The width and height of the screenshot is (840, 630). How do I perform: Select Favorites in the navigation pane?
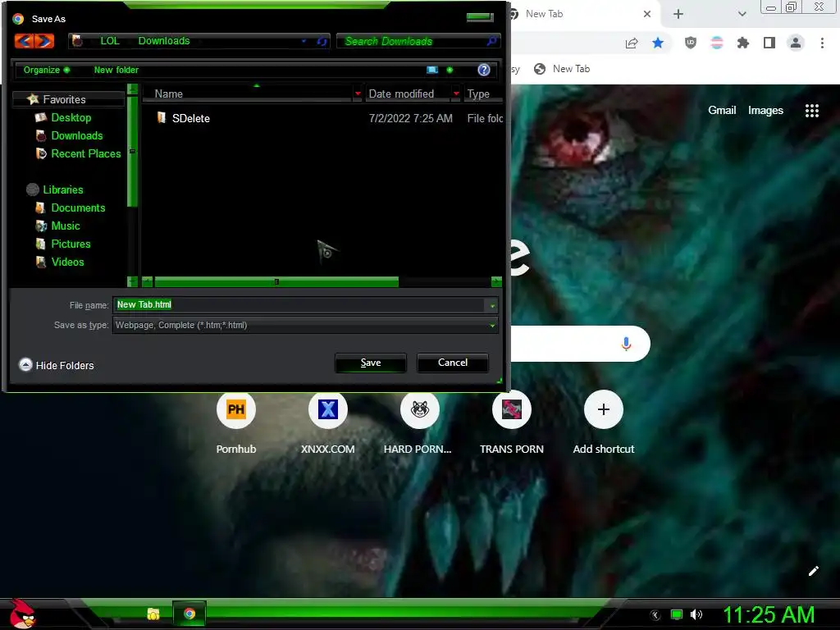[64, 99]
